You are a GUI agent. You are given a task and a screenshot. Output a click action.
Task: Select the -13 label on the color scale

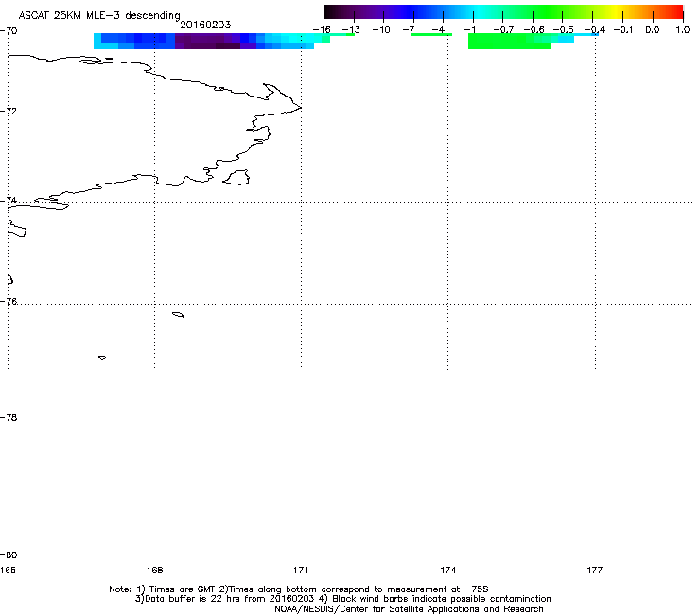pyautogui.click(x=351, y=30)
